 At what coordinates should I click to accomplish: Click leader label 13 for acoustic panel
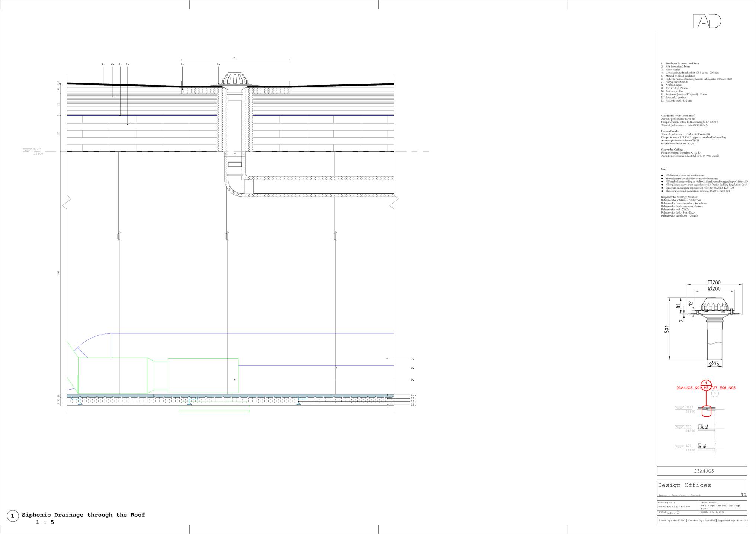point(413,405)
